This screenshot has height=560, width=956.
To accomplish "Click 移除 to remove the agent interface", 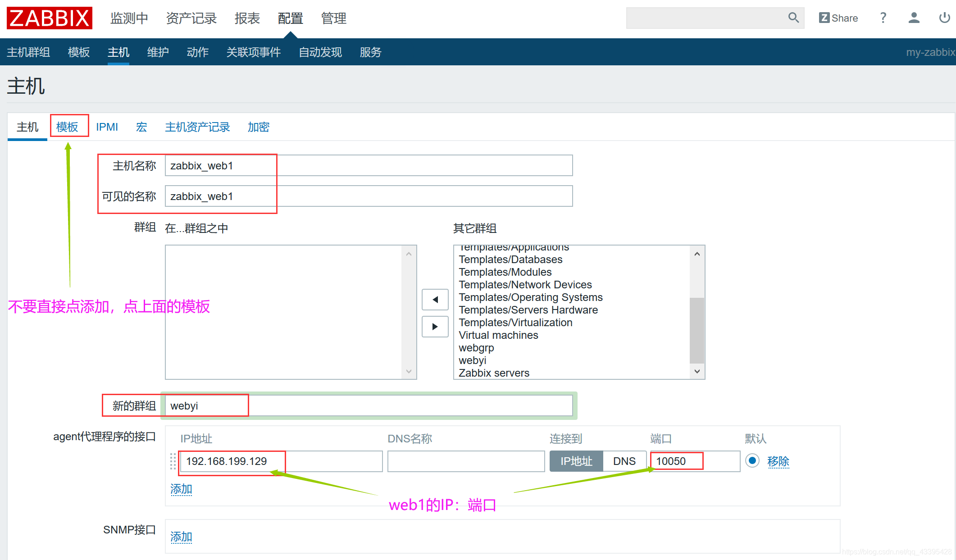I will click(x=778, y=461).
